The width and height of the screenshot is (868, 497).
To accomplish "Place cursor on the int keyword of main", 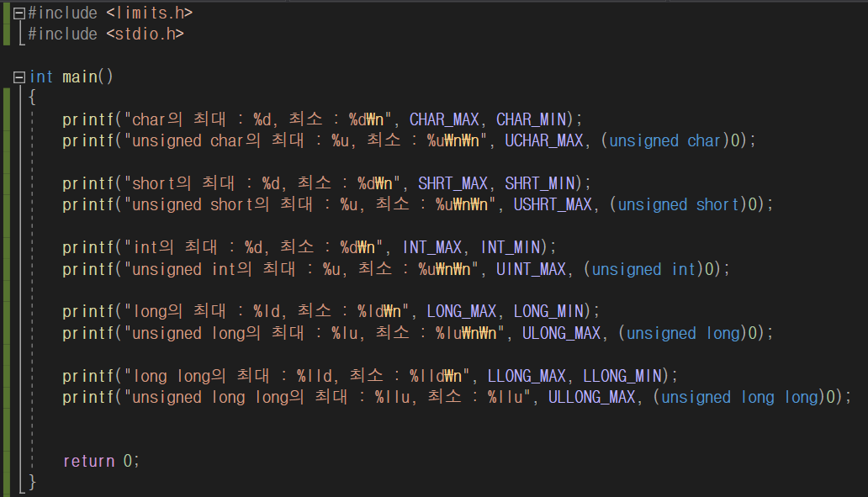I will coord(41,77).
